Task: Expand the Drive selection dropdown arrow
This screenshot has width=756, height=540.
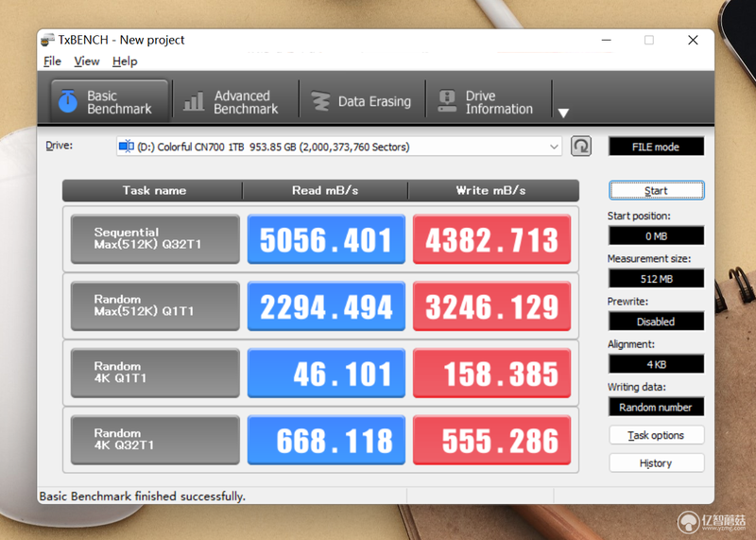Action: (554, 147)
